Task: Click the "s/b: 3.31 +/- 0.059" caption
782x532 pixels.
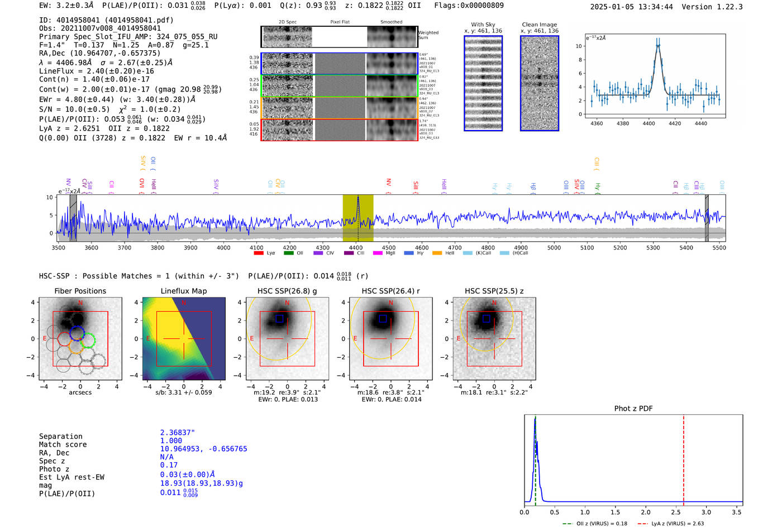Action: point(184,392)
